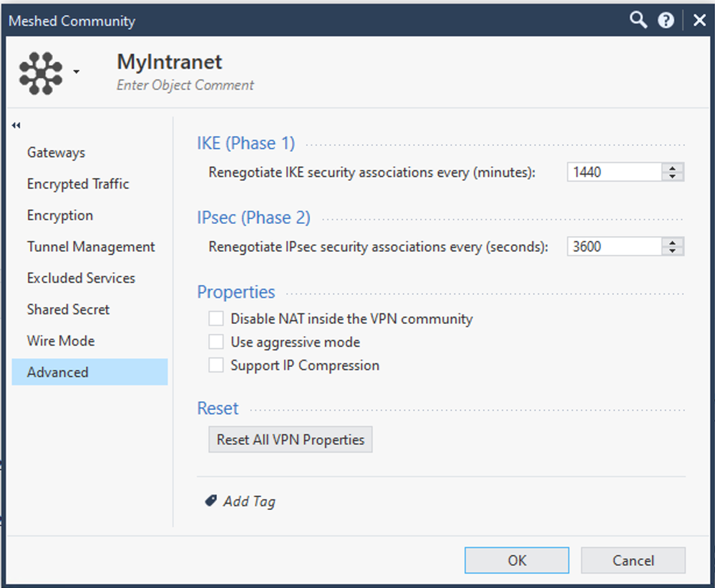This screenshot has height=588, width=715.
Task: Click the Enter Object Comment field
Action: [185, 85]
